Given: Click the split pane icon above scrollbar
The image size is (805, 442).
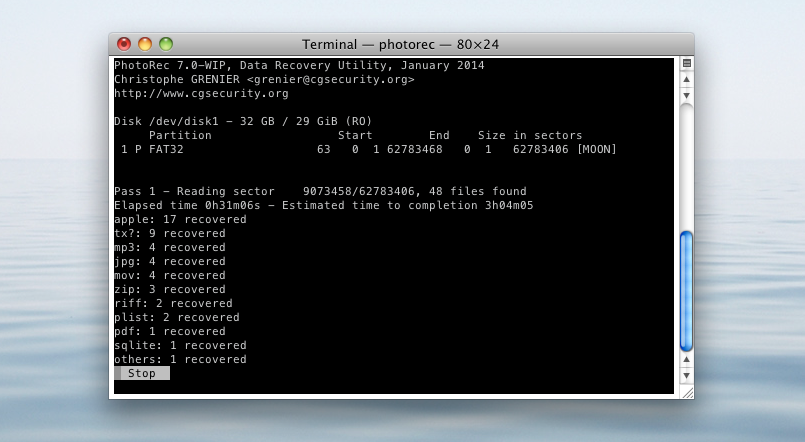Looking at the screenshot, I should coord(686,63).
